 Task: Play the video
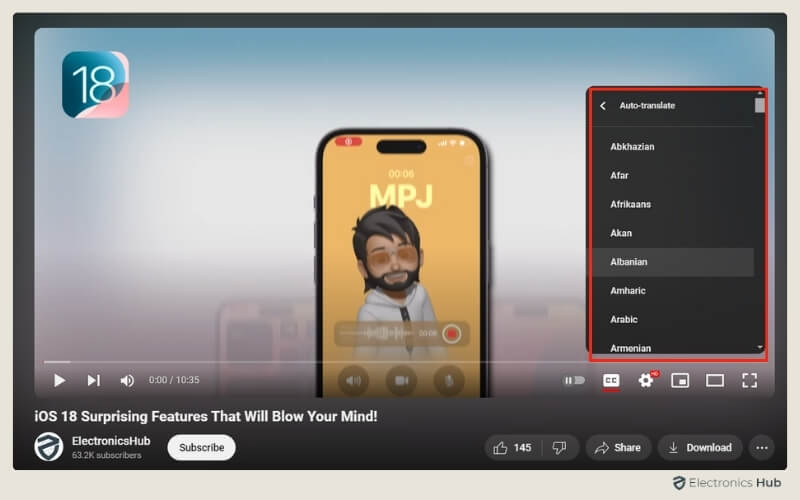point(59,380)
